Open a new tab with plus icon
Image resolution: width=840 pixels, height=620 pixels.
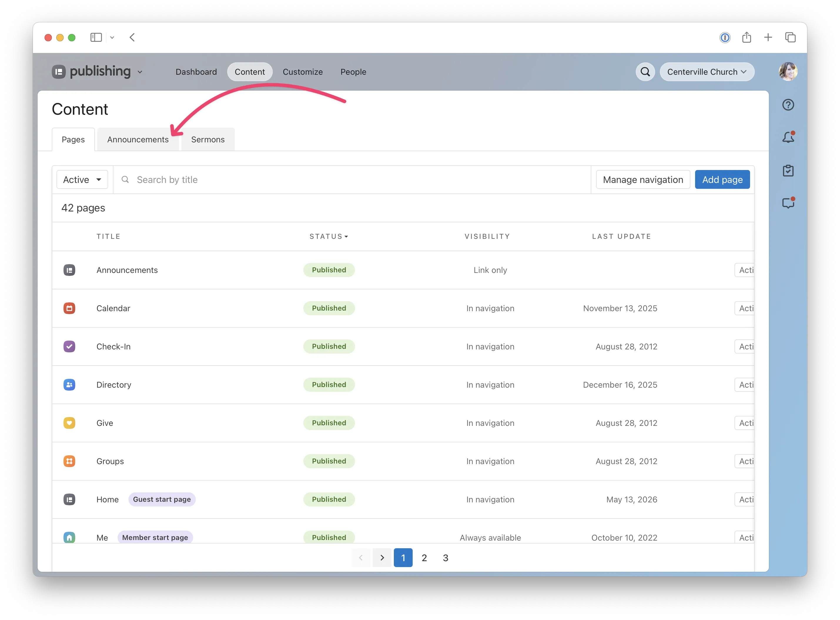point(768,37)
